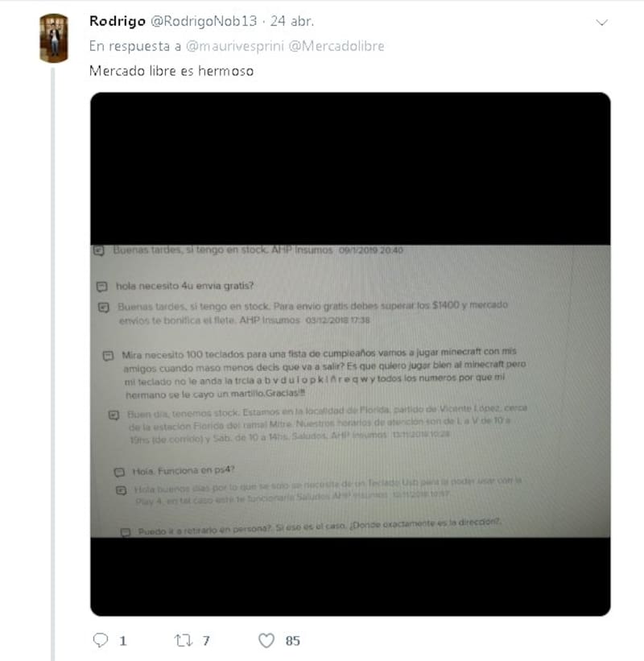Click chat icon beside 'Puedo ir a retirarlo'
644x661 pixels.
(x=126, y=532)
